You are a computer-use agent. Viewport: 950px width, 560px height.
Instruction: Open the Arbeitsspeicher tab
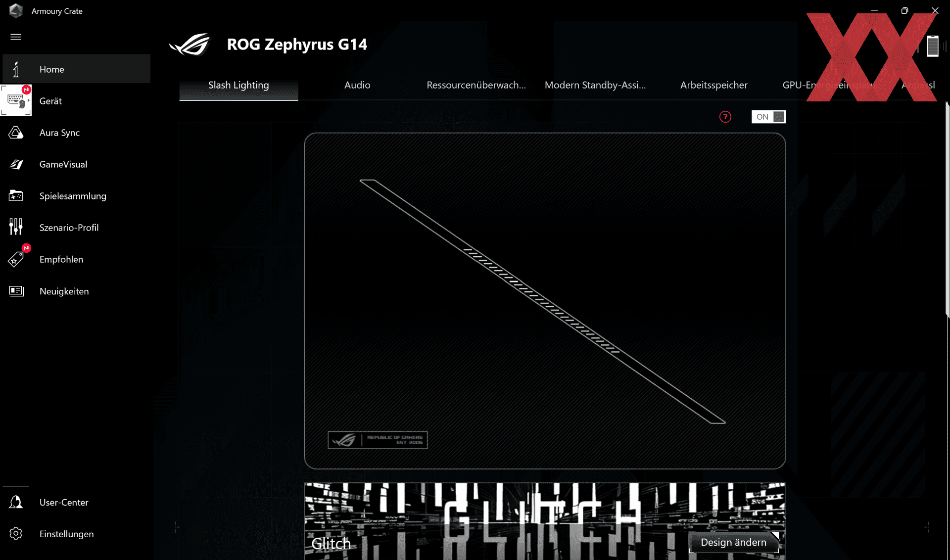tap(713, 85)
